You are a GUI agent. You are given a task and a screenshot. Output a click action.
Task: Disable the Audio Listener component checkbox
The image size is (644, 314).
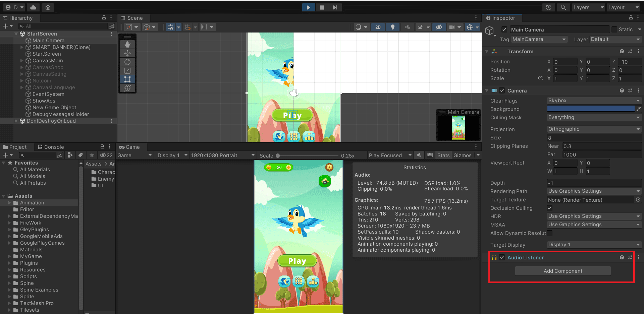pos(502,257)
